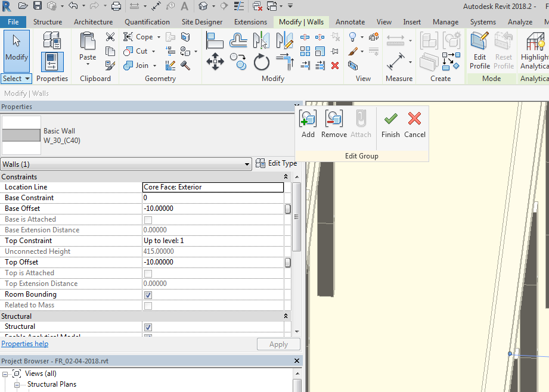Image resolution: width=549 pixels, height=392 pixels.
Task: Collapse the Constraints section
Action: tap(286, 177)
